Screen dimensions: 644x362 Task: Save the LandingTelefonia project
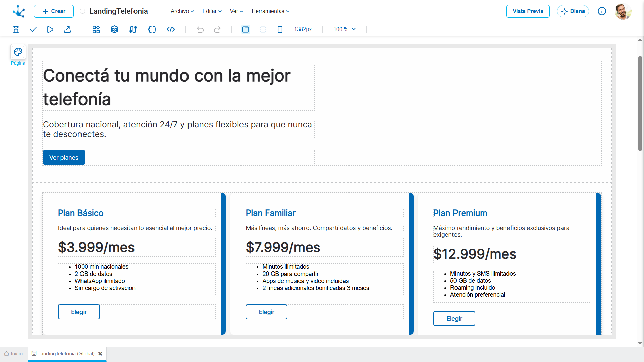point(16,29)
